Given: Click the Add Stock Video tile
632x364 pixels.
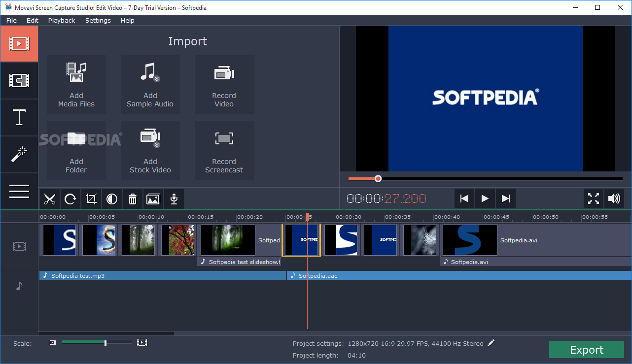Looking at the screenshot, I should tap(150, 151).
